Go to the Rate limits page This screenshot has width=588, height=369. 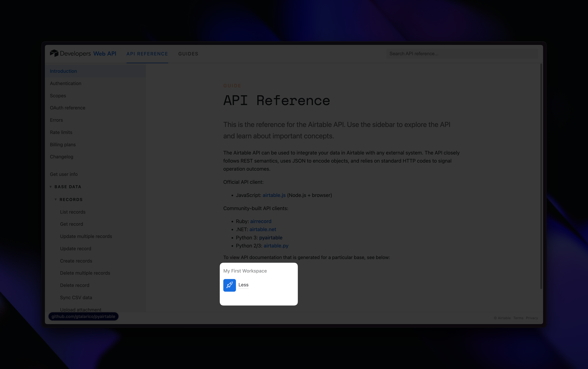pyautogui.click(x=61, y=132)
